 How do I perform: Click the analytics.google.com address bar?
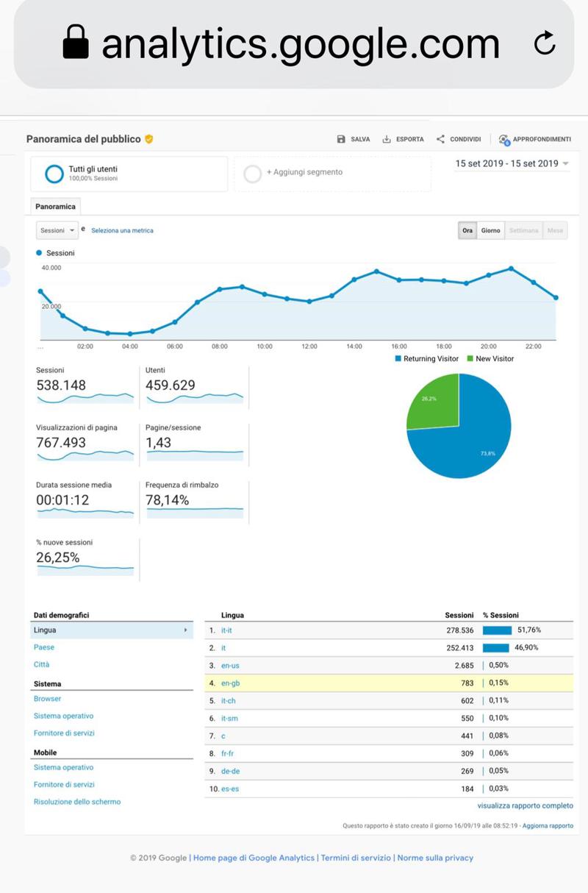tap(294, 43)
